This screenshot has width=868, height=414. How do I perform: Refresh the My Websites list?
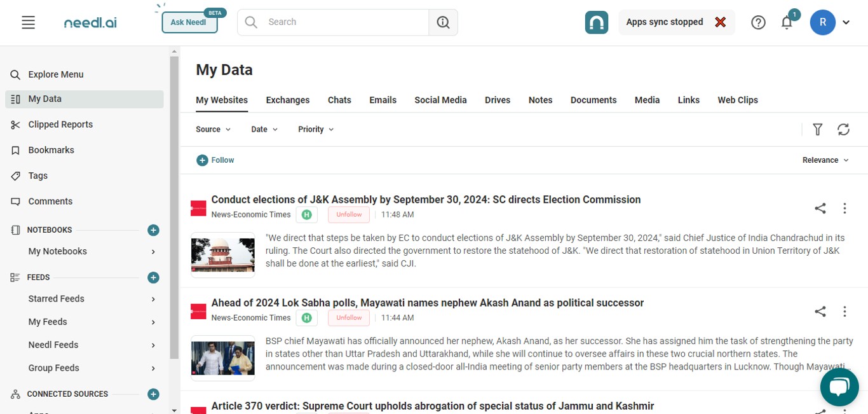pos(843,130)
